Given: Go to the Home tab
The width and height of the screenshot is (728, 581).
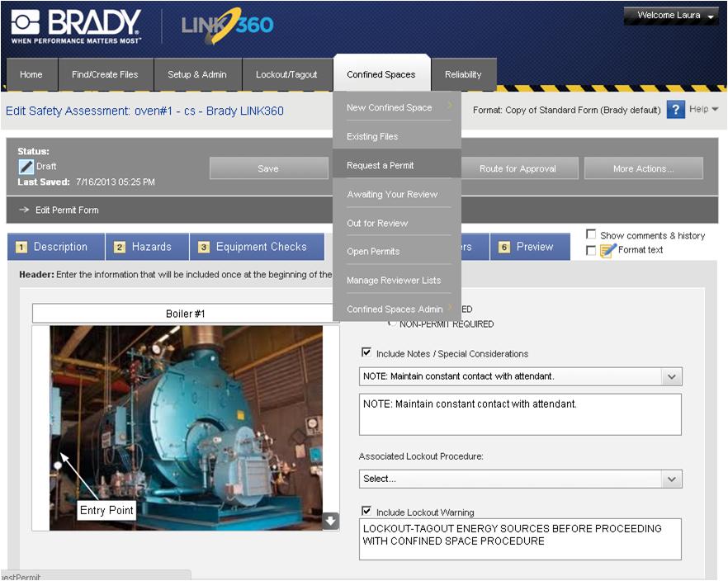Looking at the screenshot, I should coord(31,74).
